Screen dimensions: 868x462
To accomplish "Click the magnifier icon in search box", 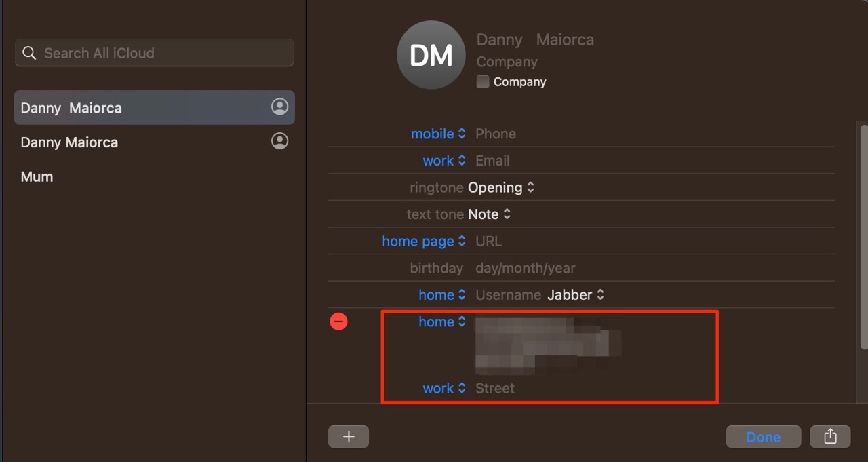I will tap(29, 53).
